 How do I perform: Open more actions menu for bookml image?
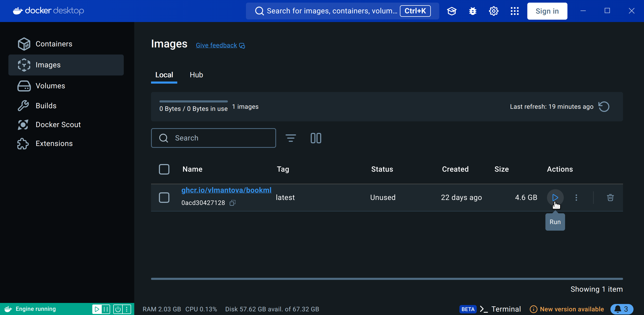click(576, 198)
